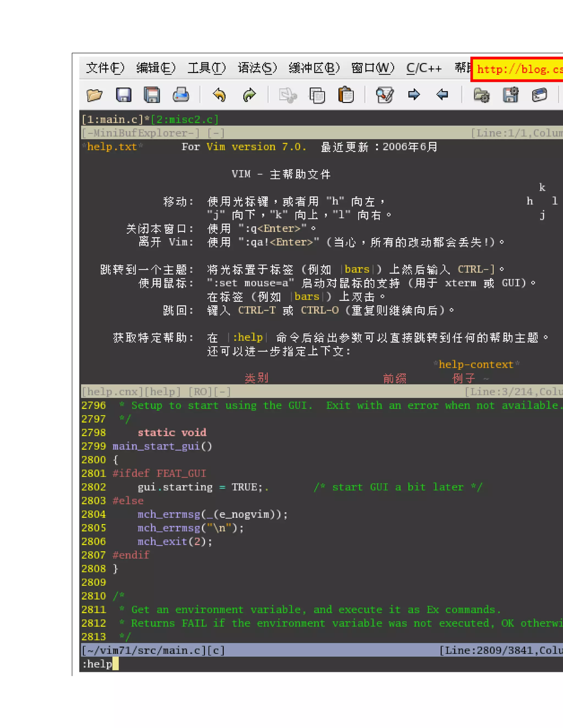Click the Run Script toolbar icon
Screen dimensions: 563x728
click(x=539, y=95)
